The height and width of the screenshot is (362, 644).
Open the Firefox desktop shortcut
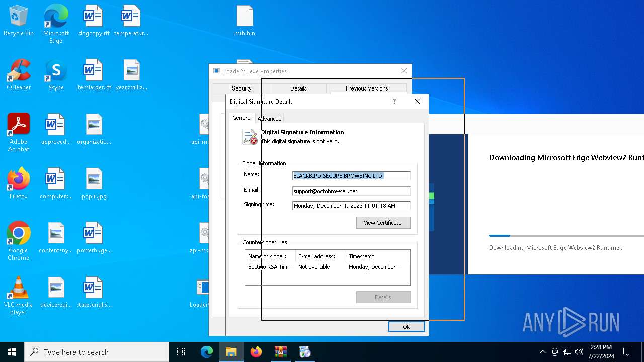coord(19,184)
